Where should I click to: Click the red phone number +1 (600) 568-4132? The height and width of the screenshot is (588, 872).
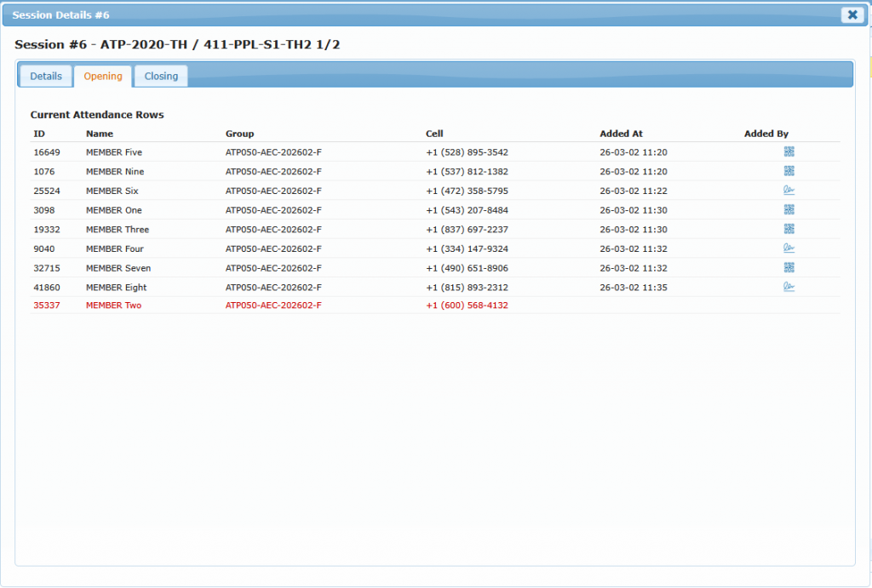(x=467, y=305)
